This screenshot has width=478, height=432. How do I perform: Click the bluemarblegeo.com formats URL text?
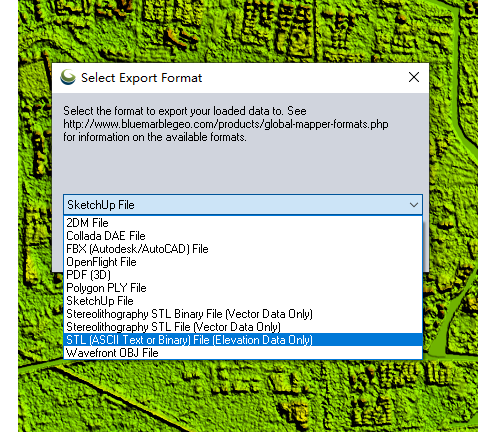point(226,124)
